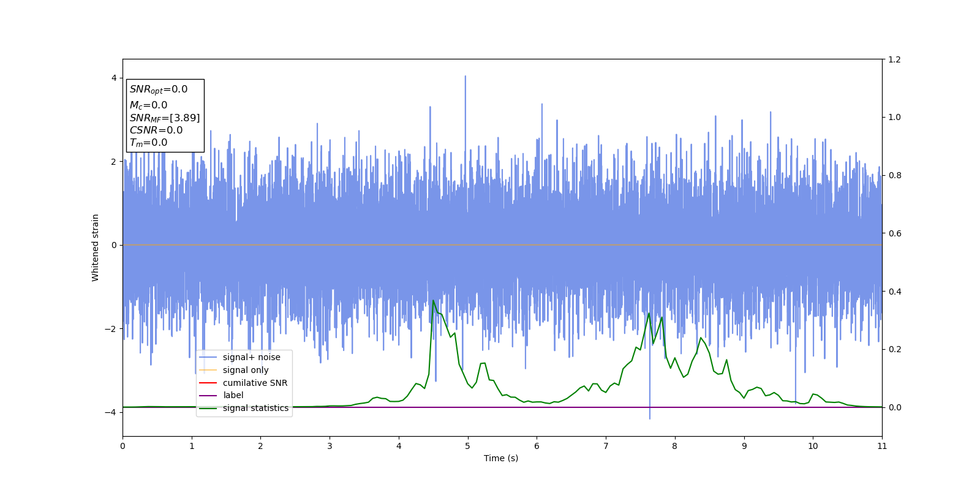Click right y-axis tick label 0.2
This screenshot has width=980, height=490.
click(894, 349)
